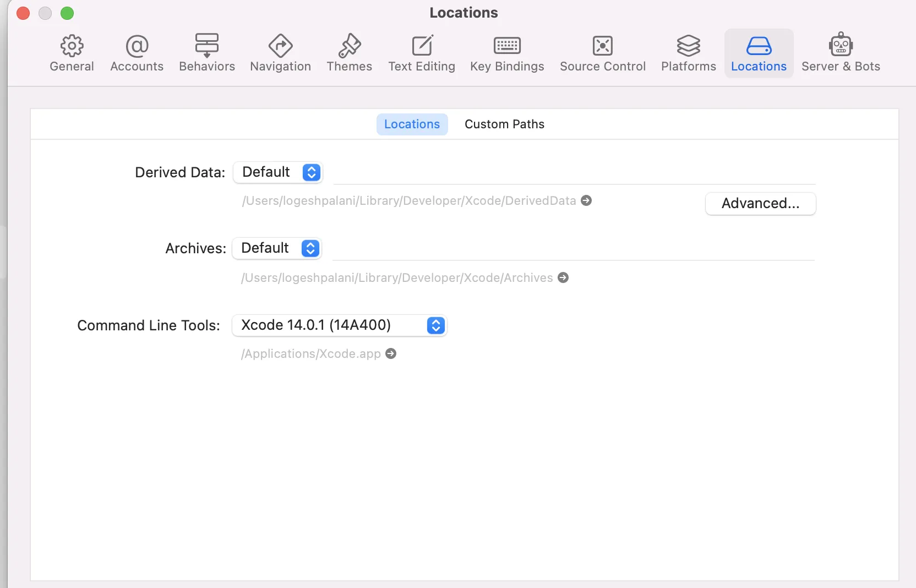The image size is (916, 588).
Task: Click the Archives custom path field
Action: (x=574, y=249)
